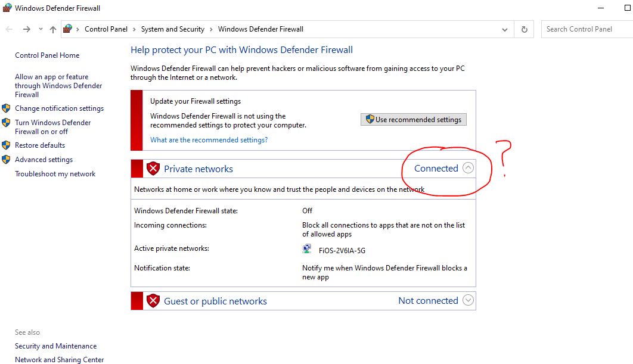Click the Windows Defender Firewall state label
633x364 pixels.
[186, 211]
